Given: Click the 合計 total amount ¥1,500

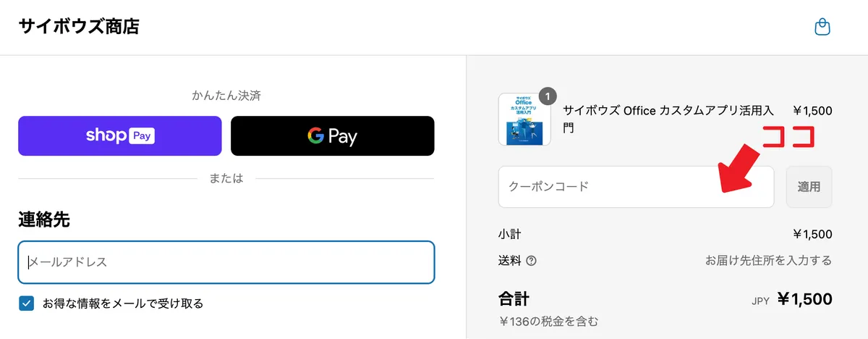Looking at the screenshot, I should click(x=804, y=299).
